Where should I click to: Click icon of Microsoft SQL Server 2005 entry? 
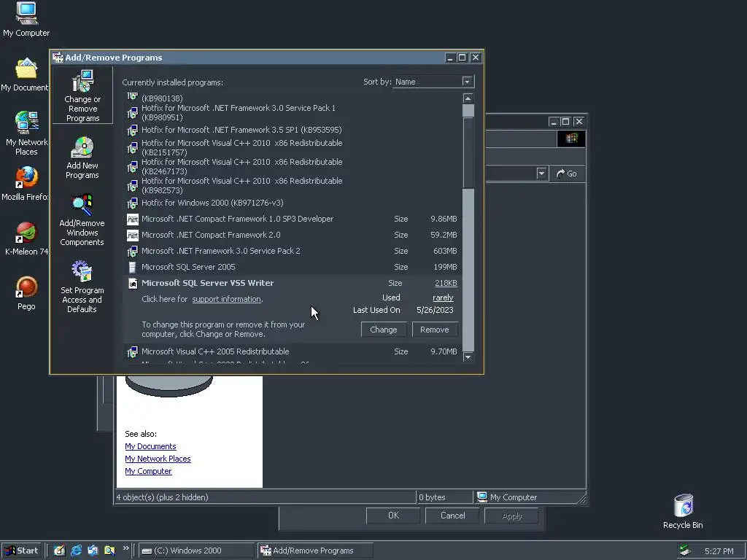pyautogui.click(x=133, y=267)
